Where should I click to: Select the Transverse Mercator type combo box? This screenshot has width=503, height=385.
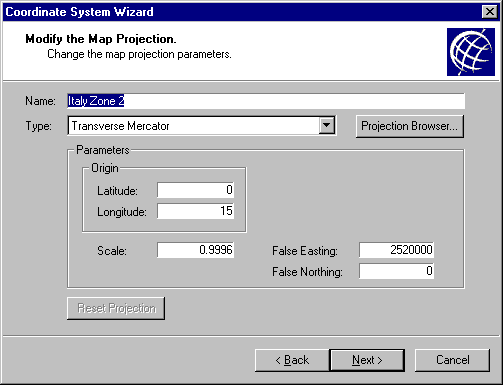point(202,126)
